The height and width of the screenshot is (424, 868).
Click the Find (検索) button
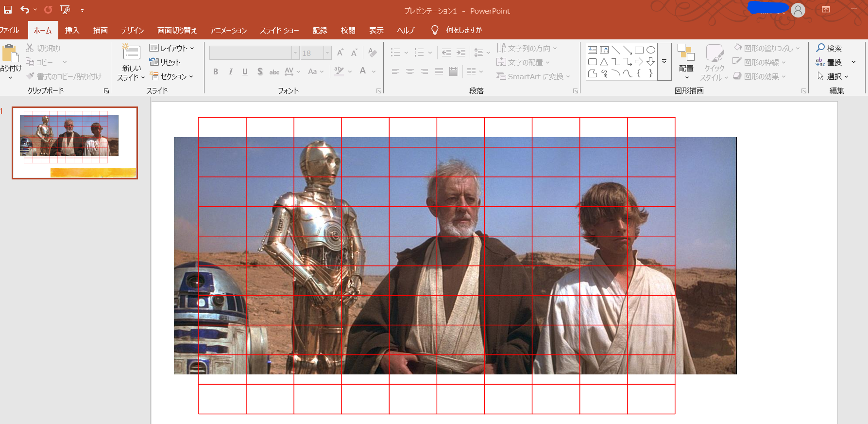click(x=829, y=48)
